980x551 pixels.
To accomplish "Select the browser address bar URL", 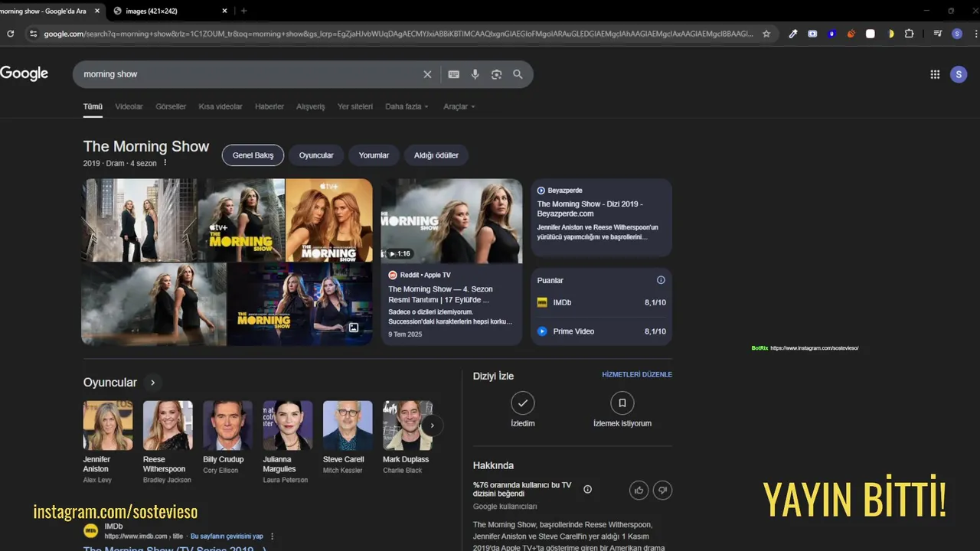I will click(x=398, y=34).
